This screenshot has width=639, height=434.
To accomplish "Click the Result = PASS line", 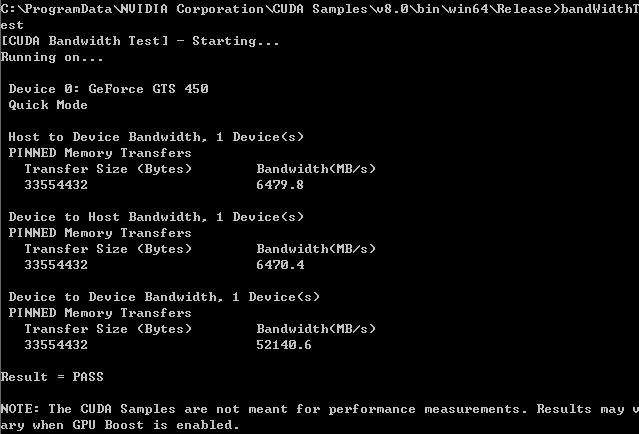I will 52,377.
